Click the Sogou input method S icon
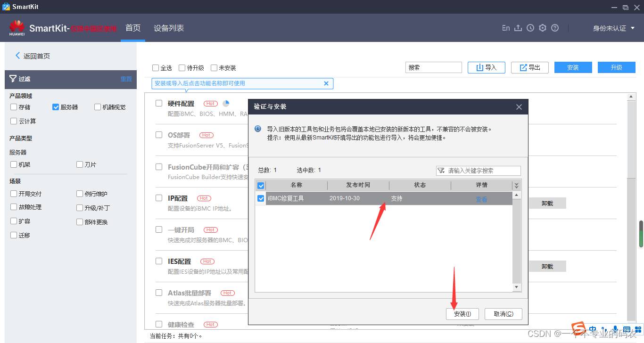The image size is (644, 343). click(578, 328)
